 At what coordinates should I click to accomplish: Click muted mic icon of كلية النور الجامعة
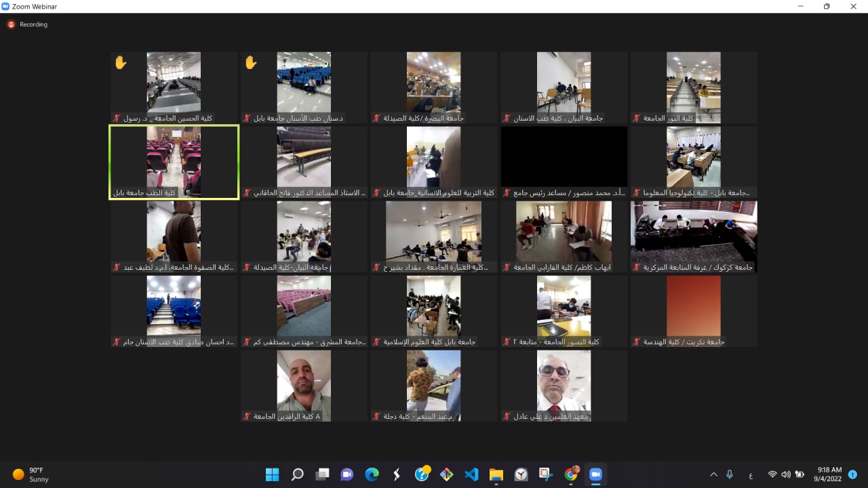[636, 118]
